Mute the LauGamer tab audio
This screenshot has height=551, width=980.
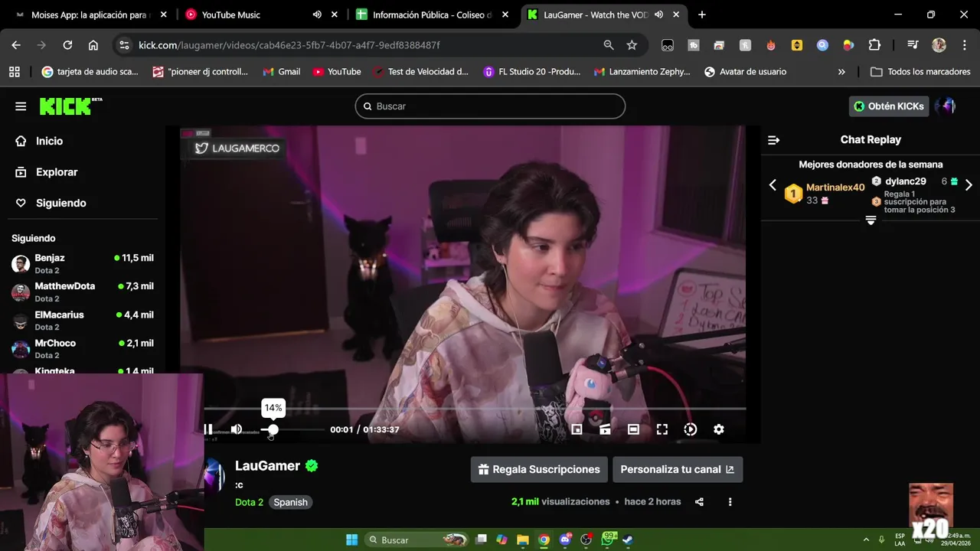(x=658, y=15)
